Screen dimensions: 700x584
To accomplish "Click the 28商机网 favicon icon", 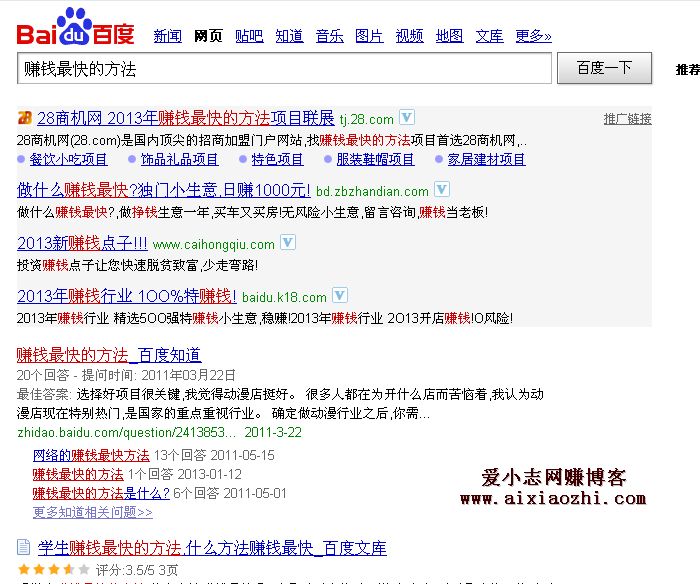I will 25,117.
